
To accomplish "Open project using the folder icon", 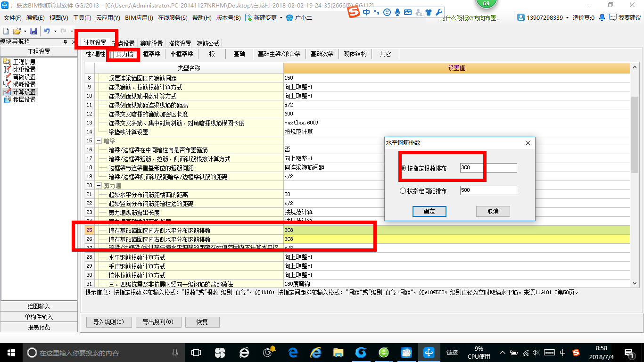I will tap(17, 31).
